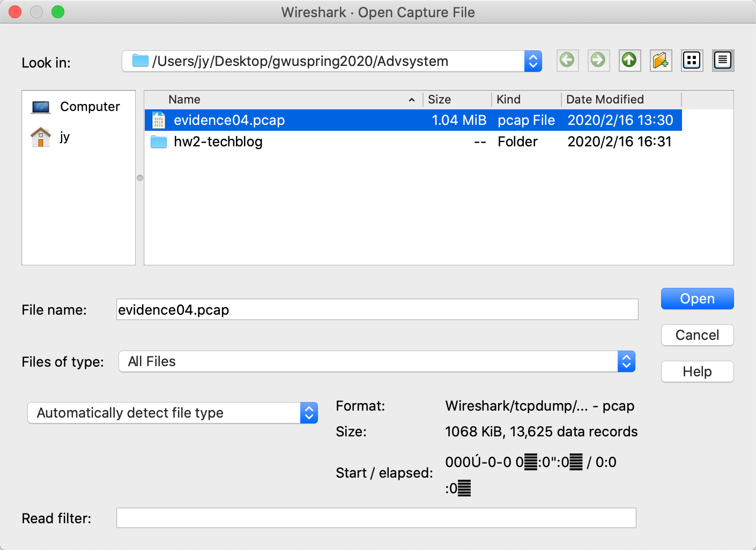Sort files by Kind column header
This screenshot has width=756, height=550.
[508, 100]
